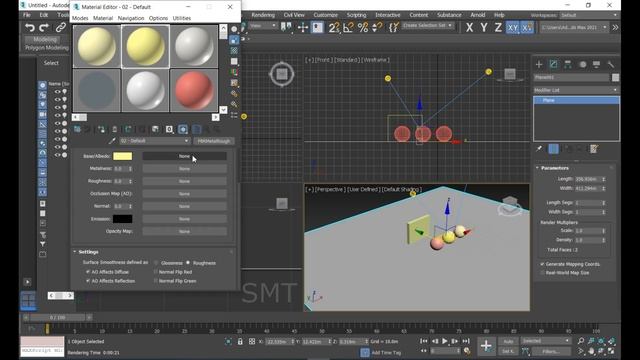Constrain transform to X axis
Viewport: 640px width, 360px height.
pyautogui.click(x=469, y=27)
